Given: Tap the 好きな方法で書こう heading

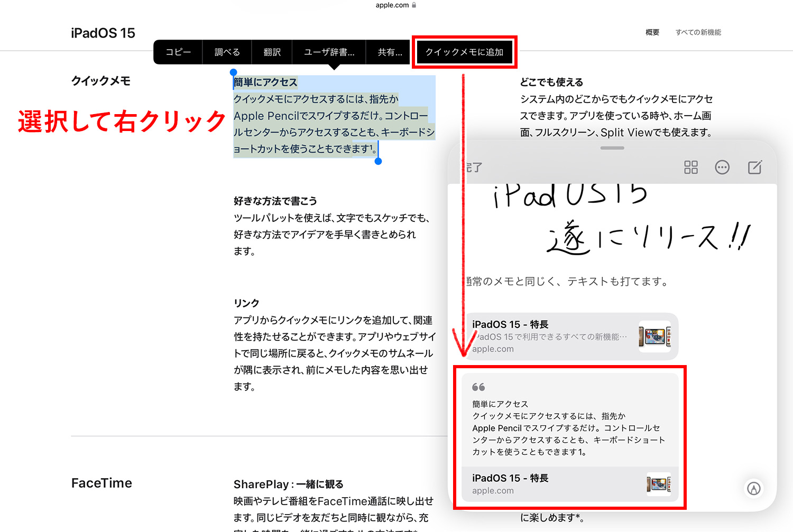Looking at the screenshot, I should pyautogui.click(x=275, y=201).
